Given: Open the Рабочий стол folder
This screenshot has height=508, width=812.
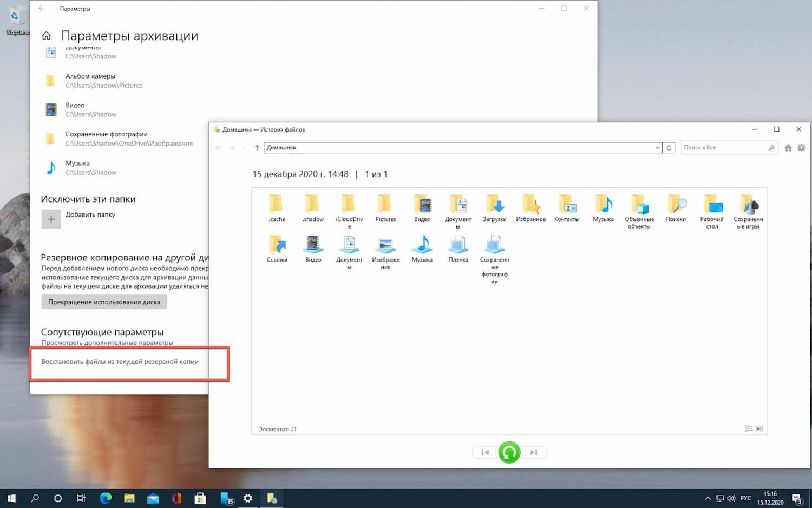Looking at the screenshot, I should point(712,211).
